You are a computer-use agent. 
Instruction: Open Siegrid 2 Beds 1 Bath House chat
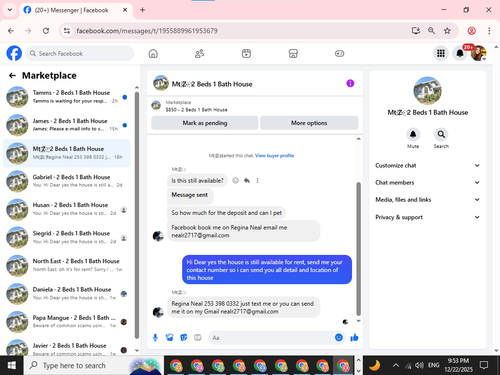[x=67, y=237]
